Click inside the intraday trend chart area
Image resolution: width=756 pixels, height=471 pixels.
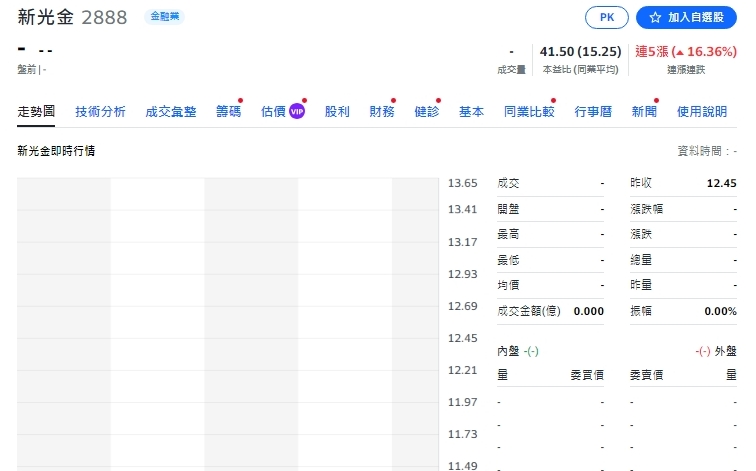pyautogui.click(x=228, y=324)
